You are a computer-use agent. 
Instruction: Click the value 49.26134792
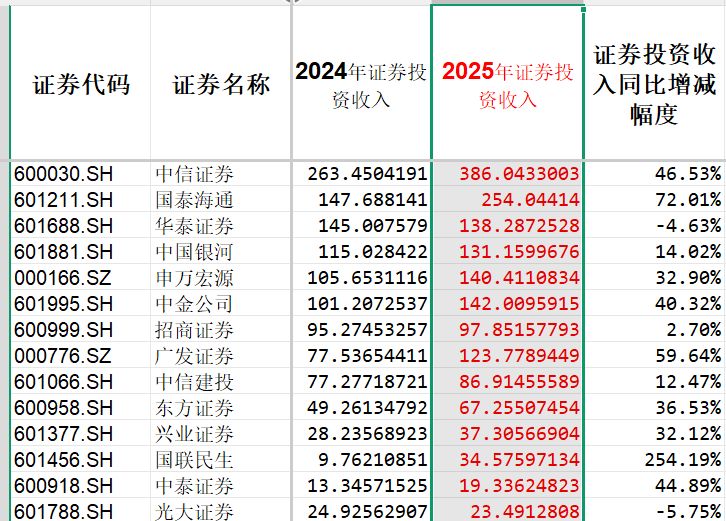click(x=367, y=408)
